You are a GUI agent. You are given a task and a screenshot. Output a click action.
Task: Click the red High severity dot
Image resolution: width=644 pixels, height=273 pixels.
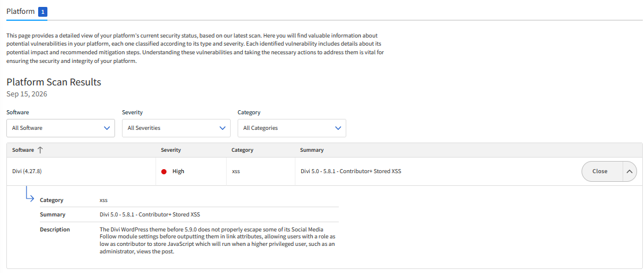tap(164, 172)
